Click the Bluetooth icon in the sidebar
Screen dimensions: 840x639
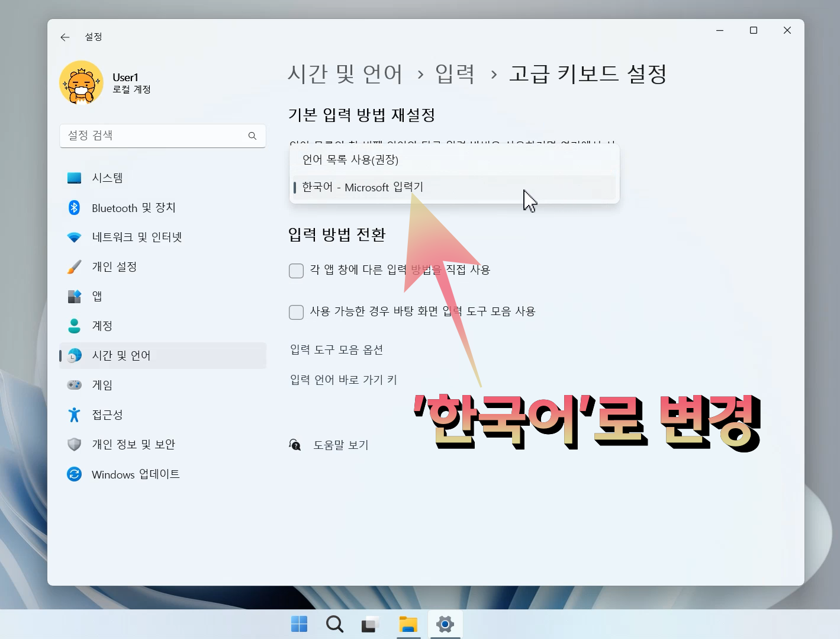pyautogui.click(x=74, y=207)
